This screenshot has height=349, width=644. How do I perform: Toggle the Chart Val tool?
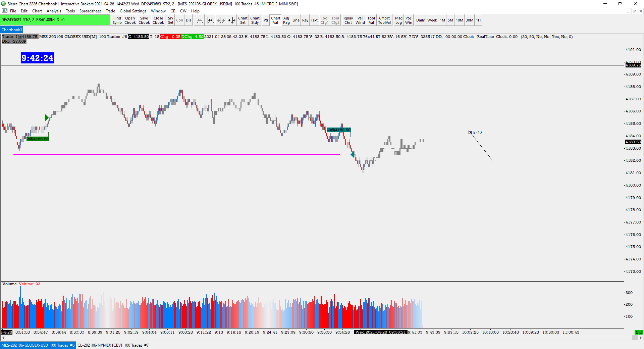click(276, 20)
